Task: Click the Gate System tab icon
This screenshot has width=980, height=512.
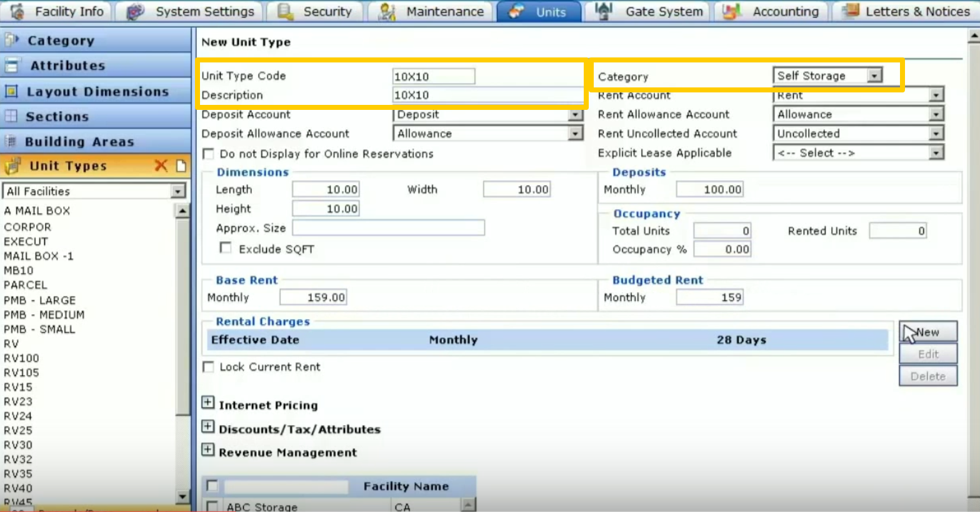Action: pyautogui.click(x=604, y=11)
